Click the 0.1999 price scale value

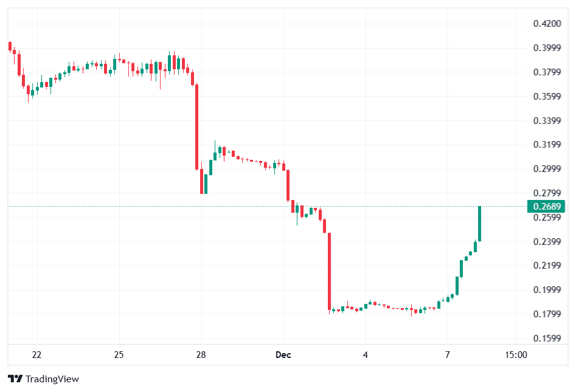pyautogui.click(x=546, y=289)
